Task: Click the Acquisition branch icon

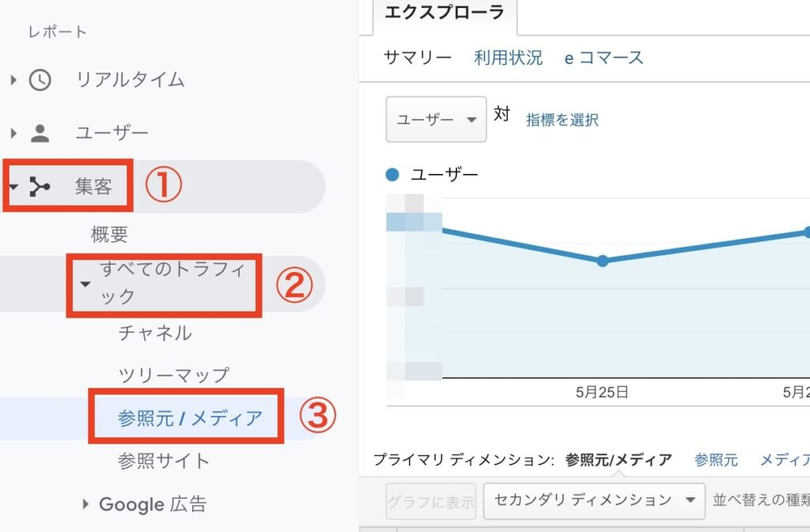Action: tap(40, 187)
